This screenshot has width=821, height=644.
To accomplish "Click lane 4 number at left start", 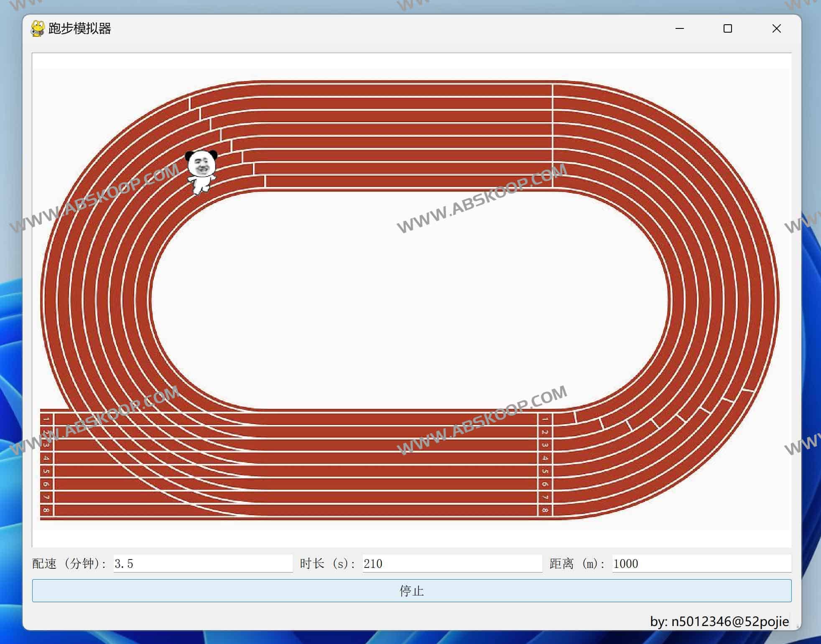I will (x=46, y=458).
